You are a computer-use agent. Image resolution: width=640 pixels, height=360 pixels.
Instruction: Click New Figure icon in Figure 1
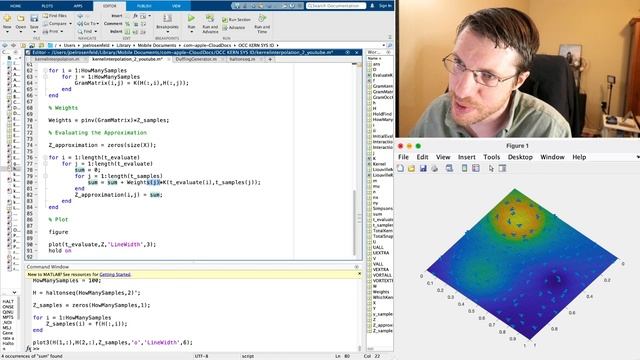click(x=400, y=168)
